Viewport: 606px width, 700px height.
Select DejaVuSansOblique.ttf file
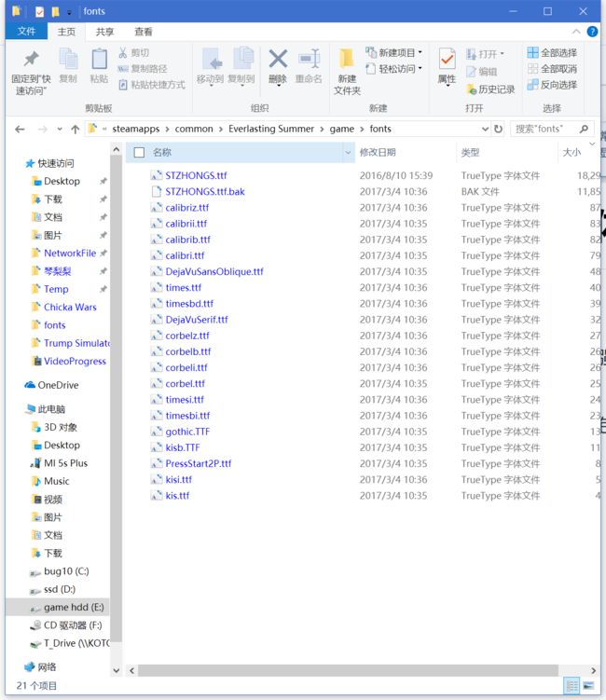pyautogui.click(x=214, y=272)
